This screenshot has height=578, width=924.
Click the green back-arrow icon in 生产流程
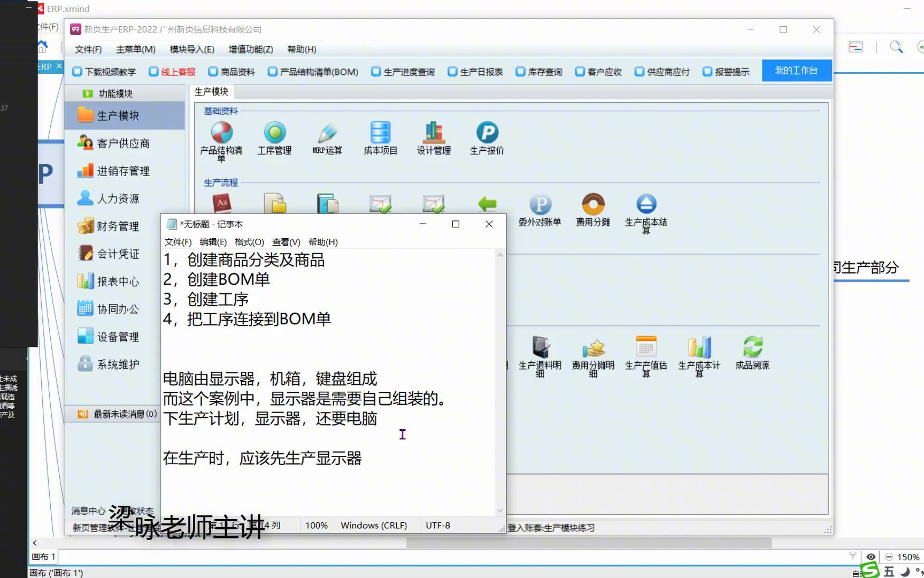(x=487, y=203)
